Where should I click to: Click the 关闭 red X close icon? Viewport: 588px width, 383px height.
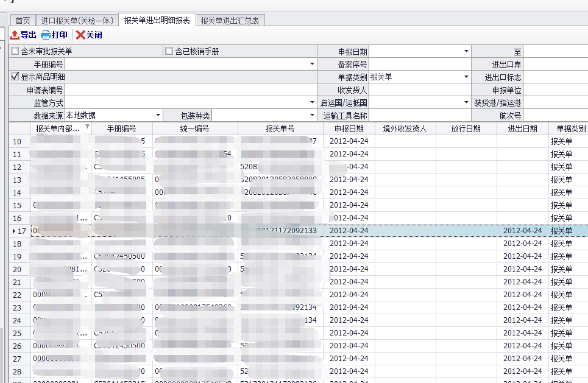(x=80, y=35)
